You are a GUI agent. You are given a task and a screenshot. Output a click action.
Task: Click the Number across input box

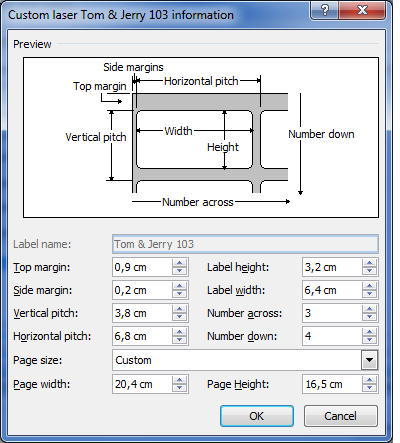click(x=332, y=313)
